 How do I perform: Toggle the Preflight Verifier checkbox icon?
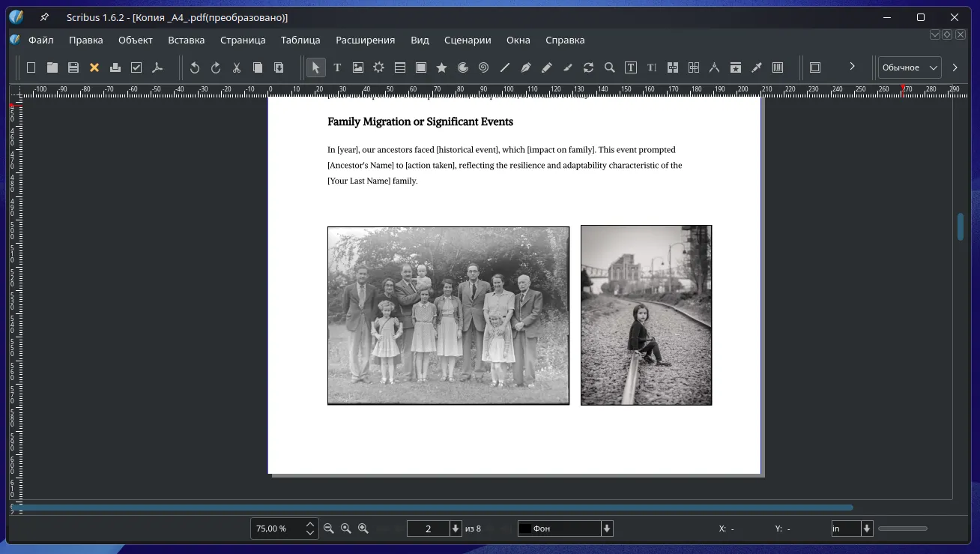136,67
